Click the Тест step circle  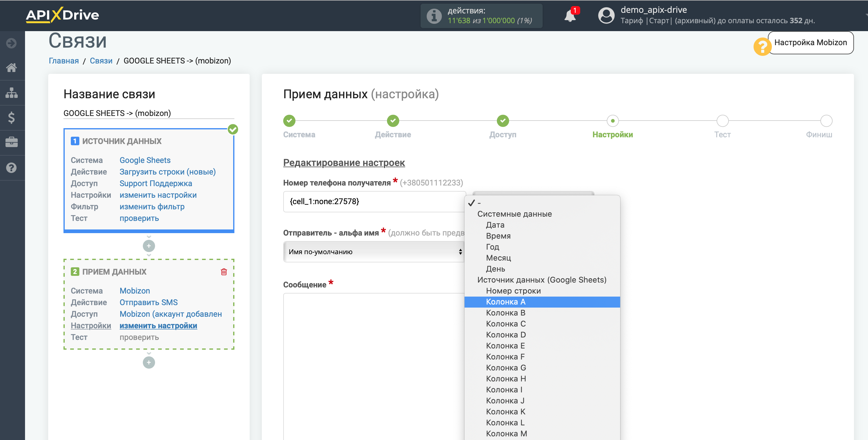722,121
